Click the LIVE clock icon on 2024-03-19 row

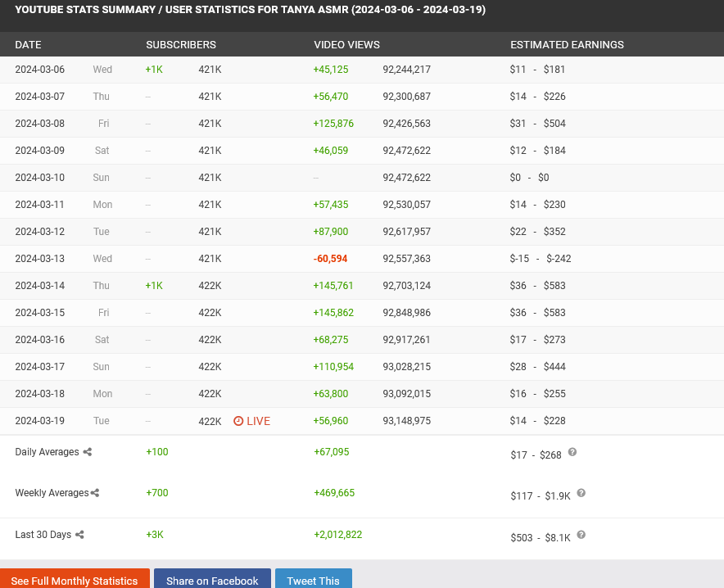[x=238, y=421]
